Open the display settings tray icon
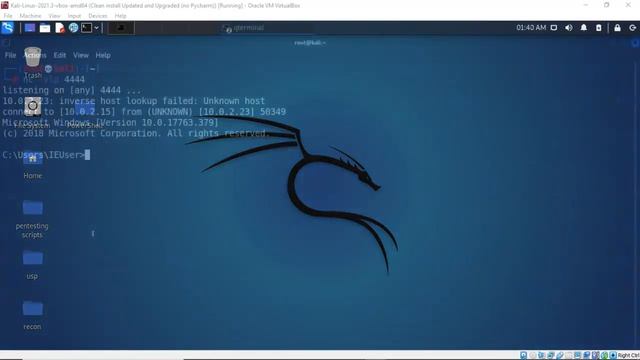 pyautogui.click(x=554, y=28)
